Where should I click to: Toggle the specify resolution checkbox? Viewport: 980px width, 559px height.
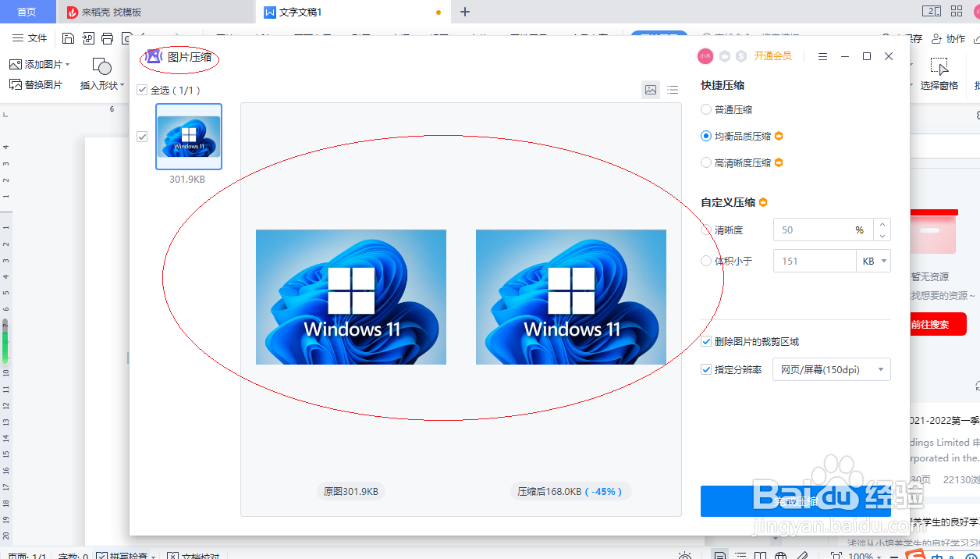(706, 369)
